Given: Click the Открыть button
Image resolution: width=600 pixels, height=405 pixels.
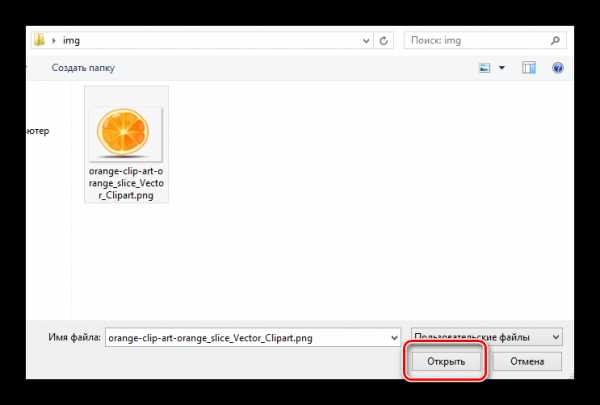Looking at the screenshot, I should [446, 361].
